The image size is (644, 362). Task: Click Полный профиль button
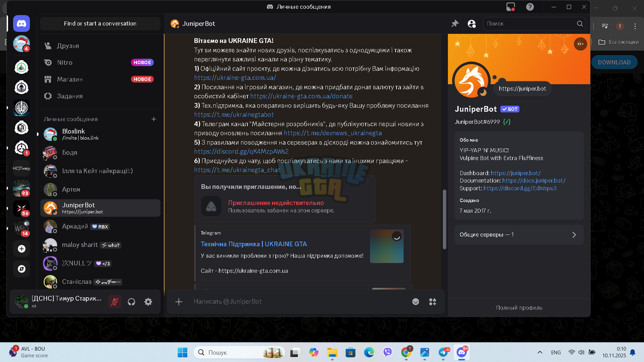519,308
